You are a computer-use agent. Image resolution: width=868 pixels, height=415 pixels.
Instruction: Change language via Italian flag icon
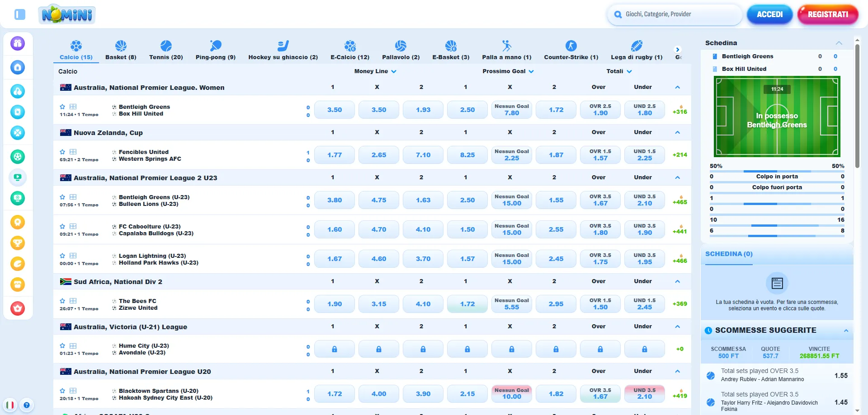point(10,405)
